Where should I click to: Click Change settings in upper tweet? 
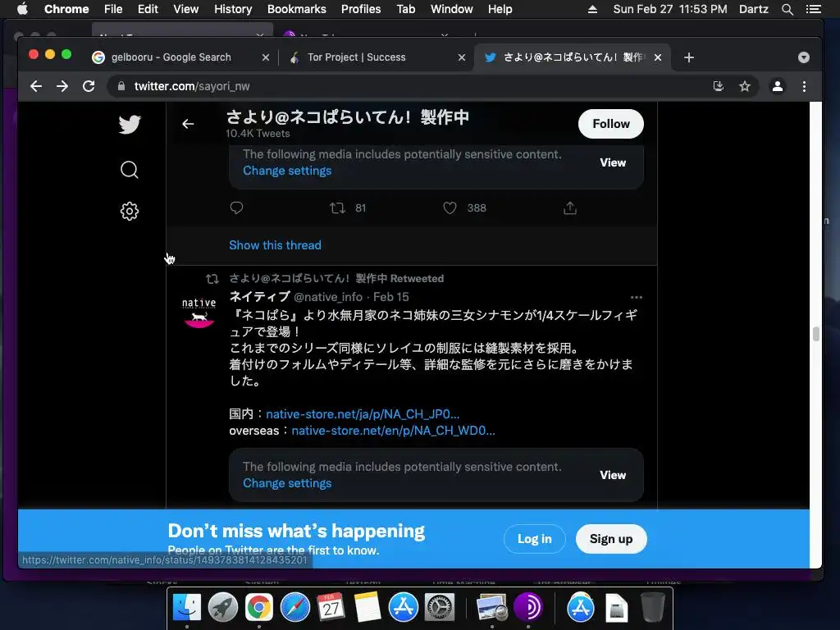pyautogui.click(x=287, y=171)
